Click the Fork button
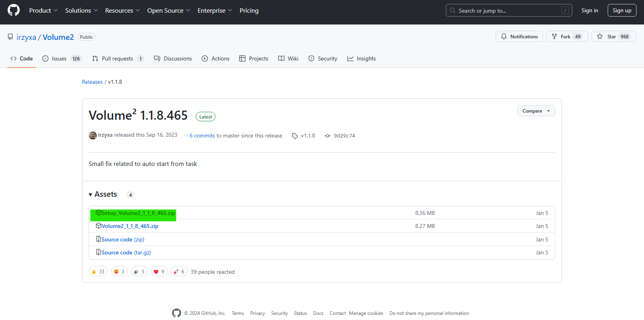The width and height of the screenshot is (644, 320). [567, 36]
